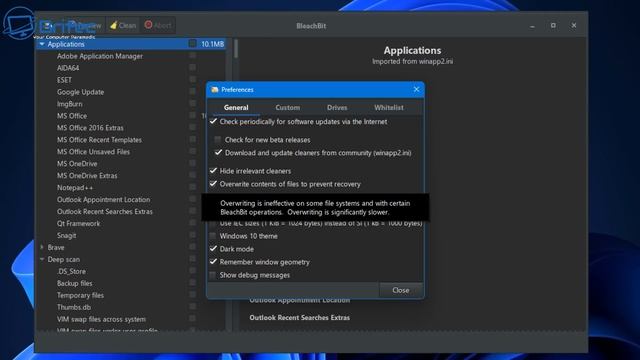Click the Preferences dialog title icon

(x=215, y=90)
